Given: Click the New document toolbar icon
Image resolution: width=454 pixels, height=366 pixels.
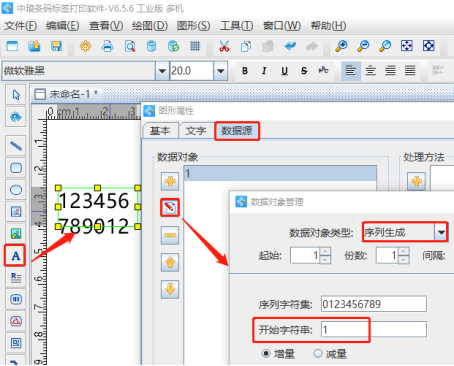Looking at the screenshot, I should [x=12, y=46].
